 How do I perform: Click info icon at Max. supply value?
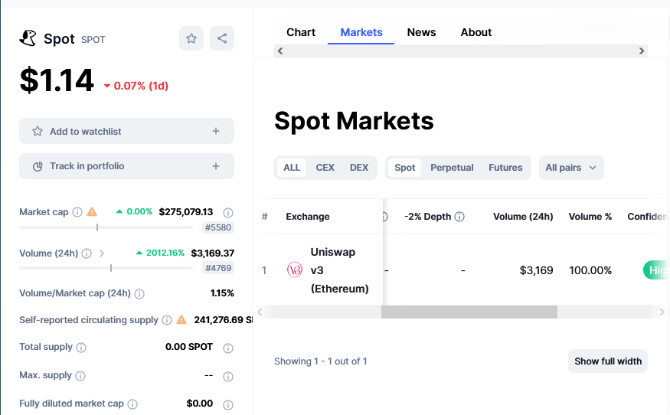(x=228, y=377)
